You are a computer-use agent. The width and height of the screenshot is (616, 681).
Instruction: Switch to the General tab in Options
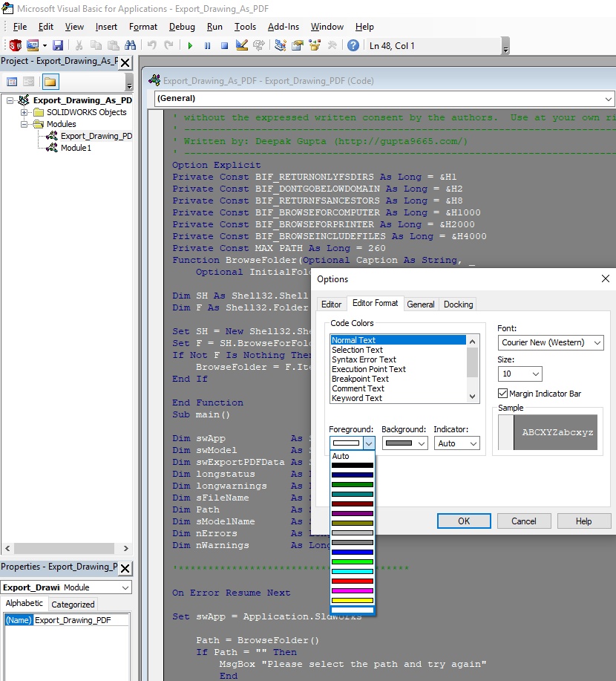click(x=421, y=304)
